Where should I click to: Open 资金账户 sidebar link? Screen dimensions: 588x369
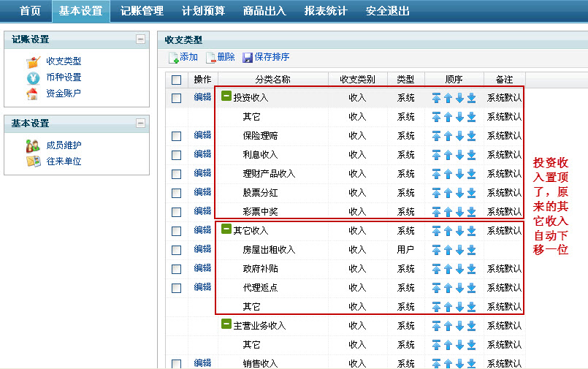[x=64, y=94]
